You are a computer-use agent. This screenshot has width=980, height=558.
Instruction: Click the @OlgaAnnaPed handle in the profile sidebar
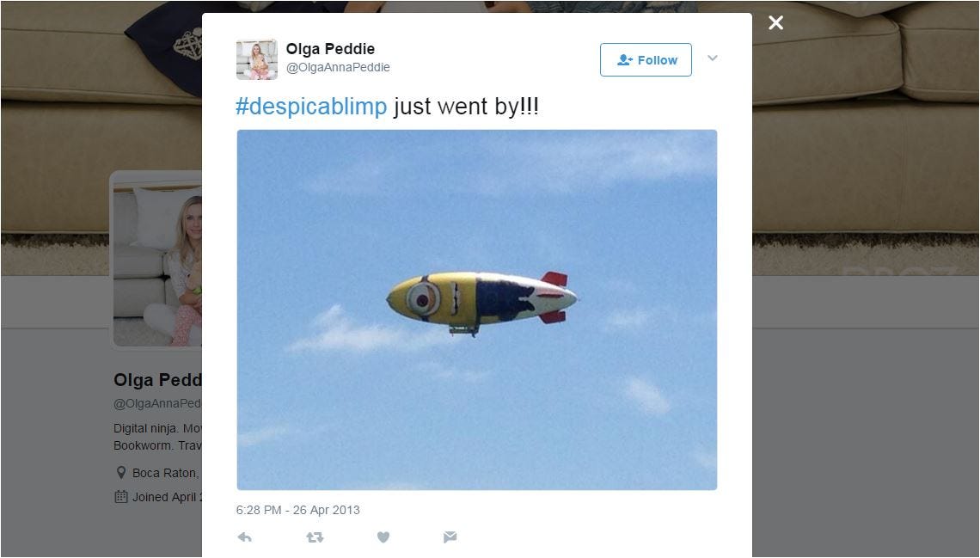pos(157,403)
